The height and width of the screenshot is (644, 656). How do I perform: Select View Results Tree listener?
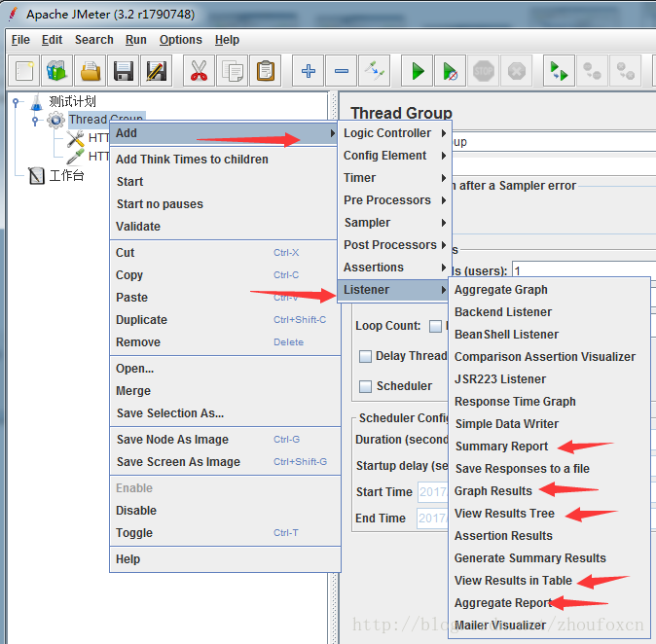(504, 514)
